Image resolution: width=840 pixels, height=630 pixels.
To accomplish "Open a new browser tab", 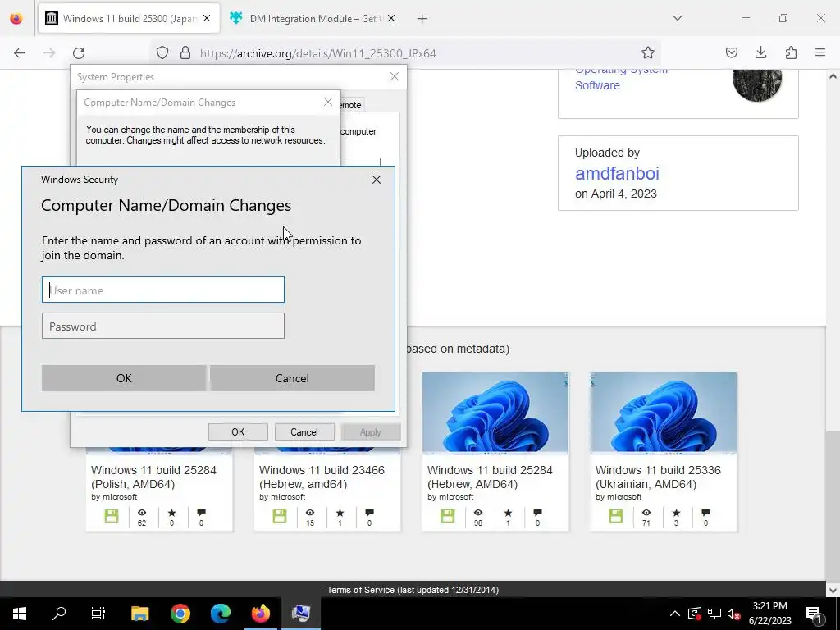I will pos(422,19).
